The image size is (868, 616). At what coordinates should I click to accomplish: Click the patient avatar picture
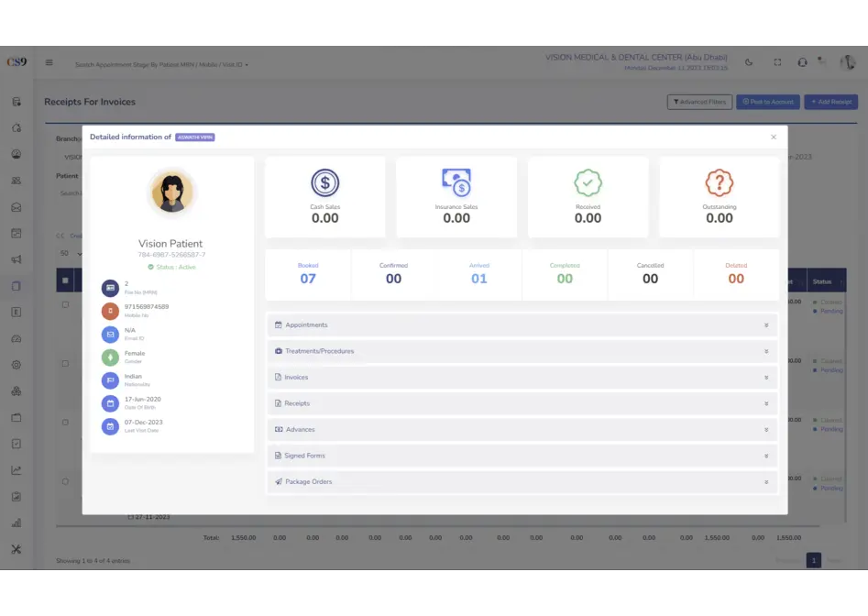coord(172,192)
